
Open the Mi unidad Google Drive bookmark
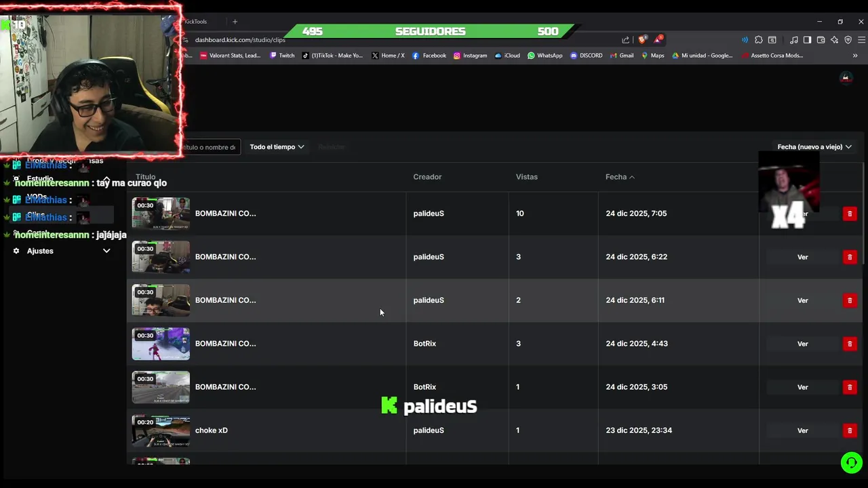tap(703, 56)
